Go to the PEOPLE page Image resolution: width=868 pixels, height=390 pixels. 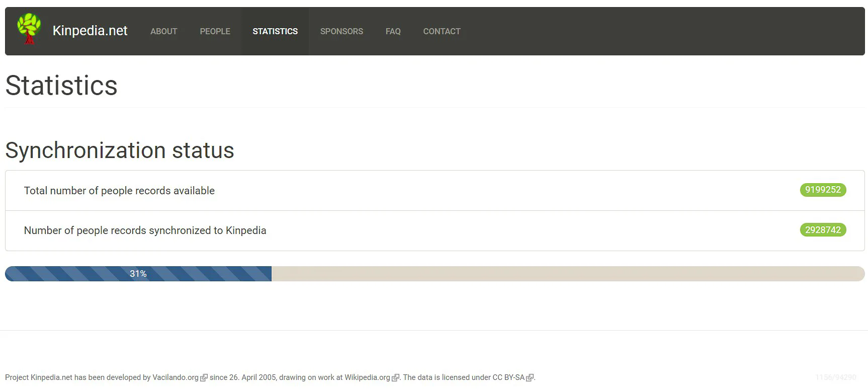tap(215, 31)
